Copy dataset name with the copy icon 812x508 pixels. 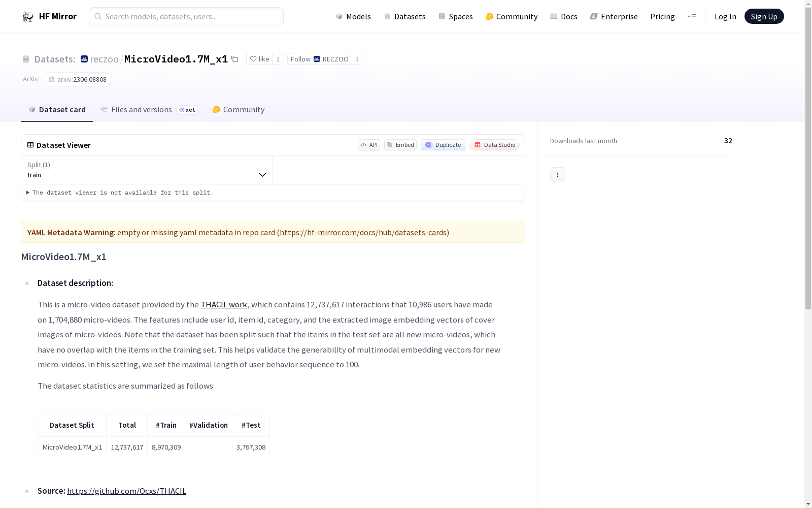pyautogui.click(x=234, y=59)
